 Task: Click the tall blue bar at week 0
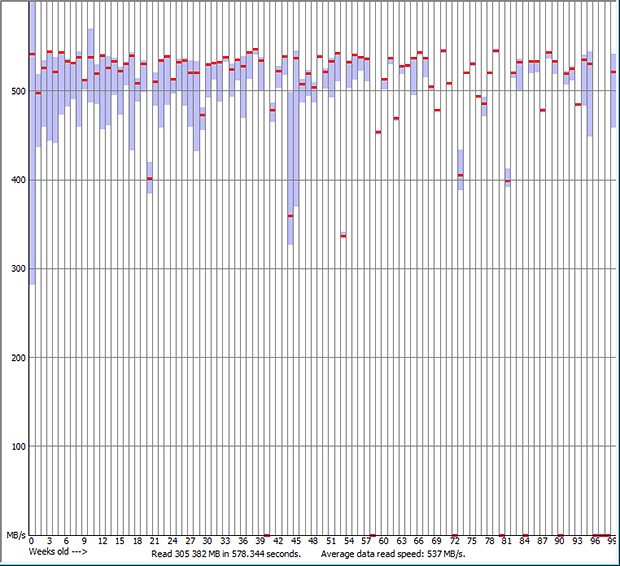[x=32, y=150]
